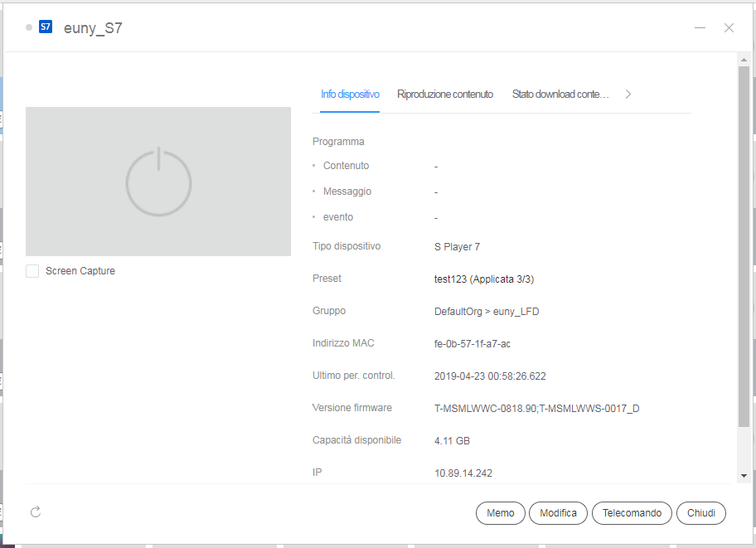Close the dialog using the X icon

pos(729,27)
